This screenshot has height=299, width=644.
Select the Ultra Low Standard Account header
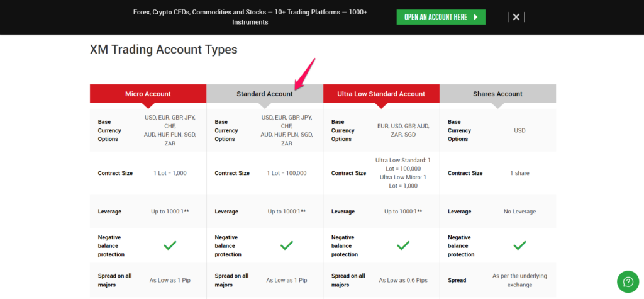[381, 94]
